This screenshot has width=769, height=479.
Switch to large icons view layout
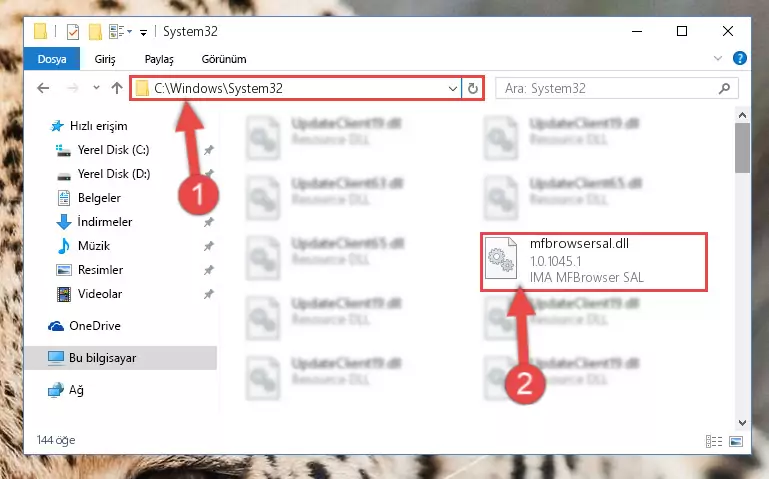point(736,441)
